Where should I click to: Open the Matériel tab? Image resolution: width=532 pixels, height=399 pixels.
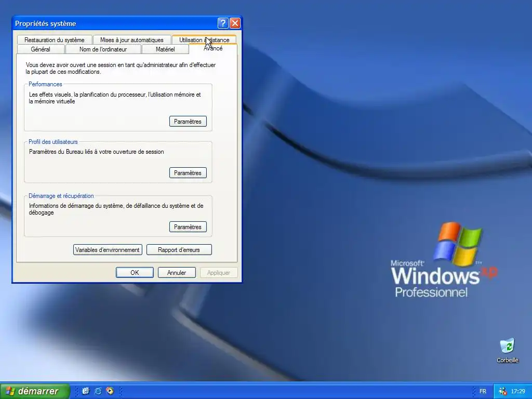[165, 49]
